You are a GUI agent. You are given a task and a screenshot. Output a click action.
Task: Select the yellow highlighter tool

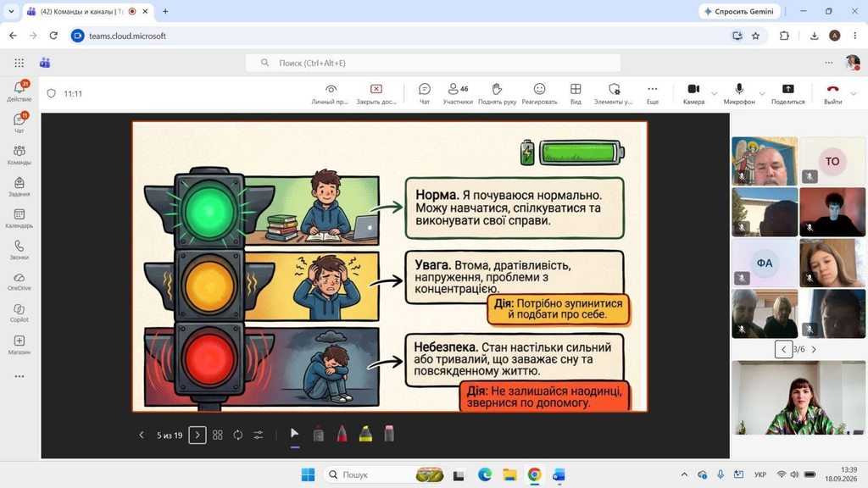pos(365,435)
